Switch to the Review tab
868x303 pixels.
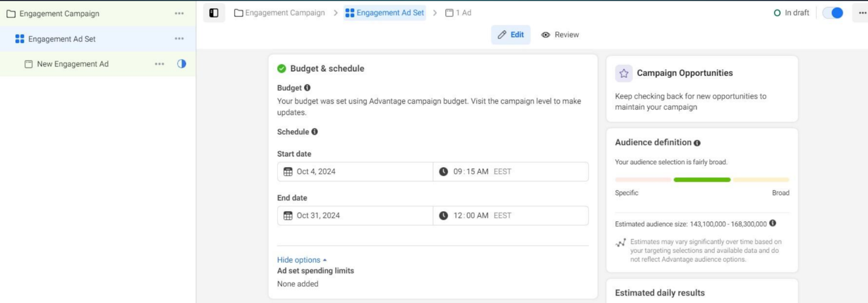(560, 35)
